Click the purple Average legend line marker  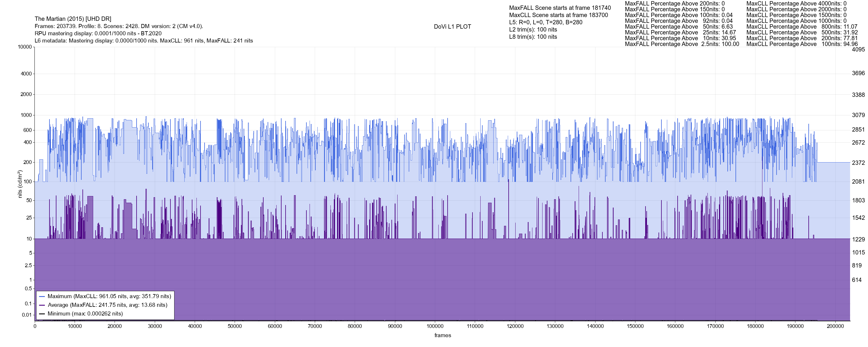pyautogui.click(x=42, y=305)
